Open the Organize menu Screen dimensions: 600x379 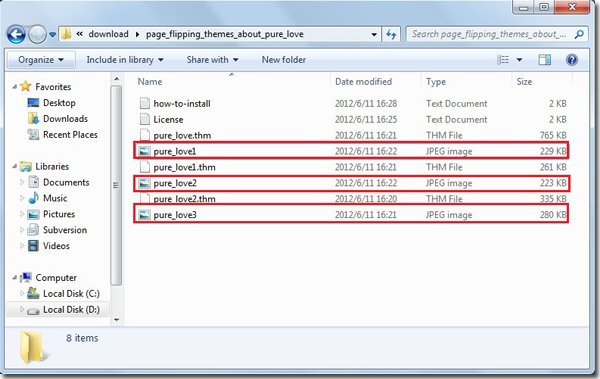coord(41,60)
